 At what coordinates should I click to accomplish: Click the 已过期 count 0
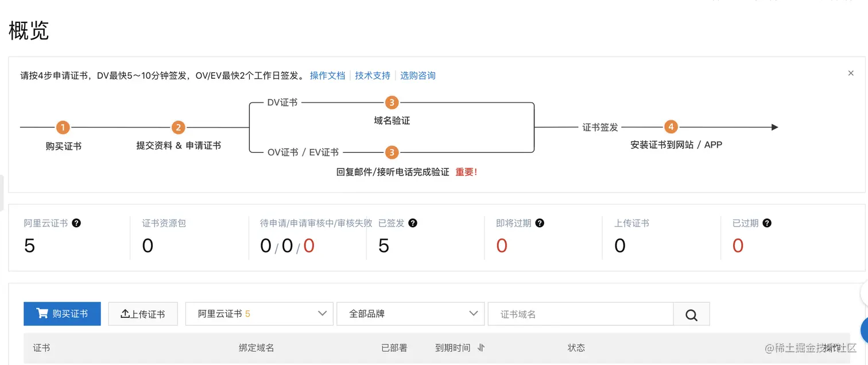tap(738, 246)
